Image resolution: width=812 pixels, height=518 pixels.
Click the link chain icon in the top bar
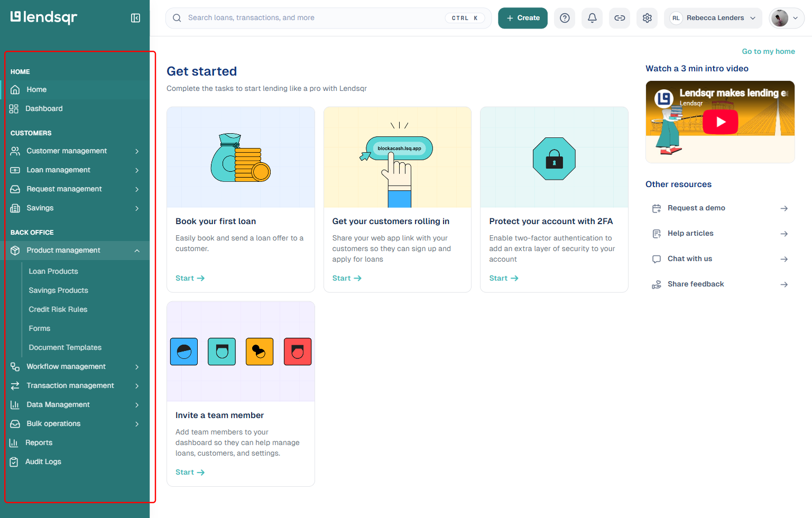pyautogui.click(x=620, y=18)
